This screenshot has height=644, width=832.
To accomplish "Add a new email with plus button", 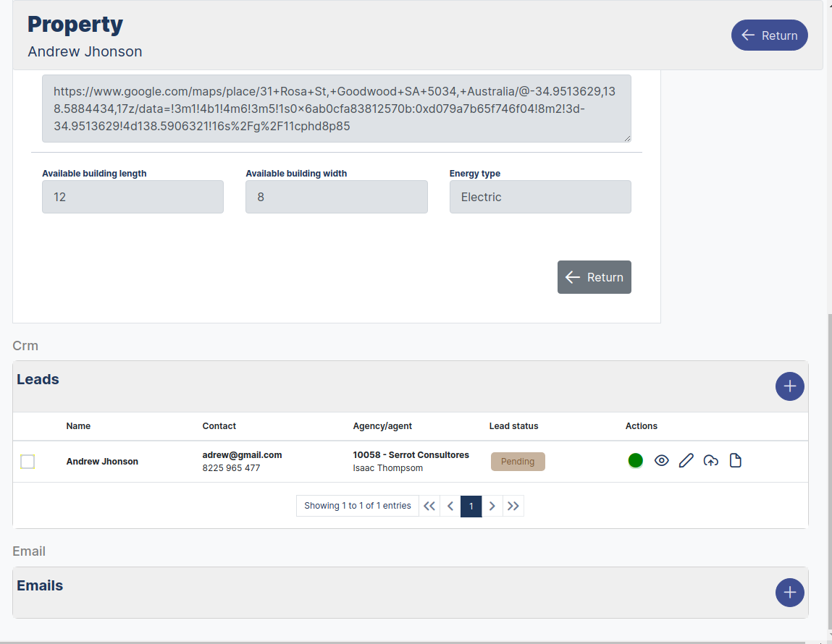I will click(789, 593).
